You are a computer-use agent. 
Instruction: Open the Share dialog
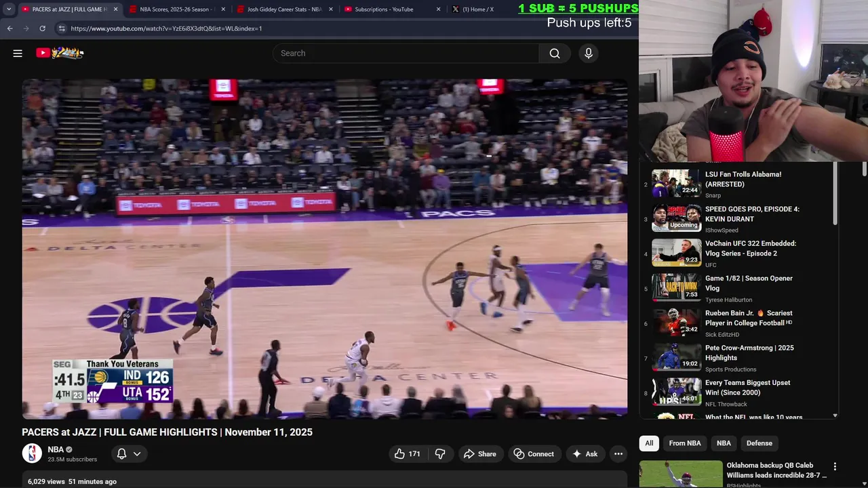479,454
